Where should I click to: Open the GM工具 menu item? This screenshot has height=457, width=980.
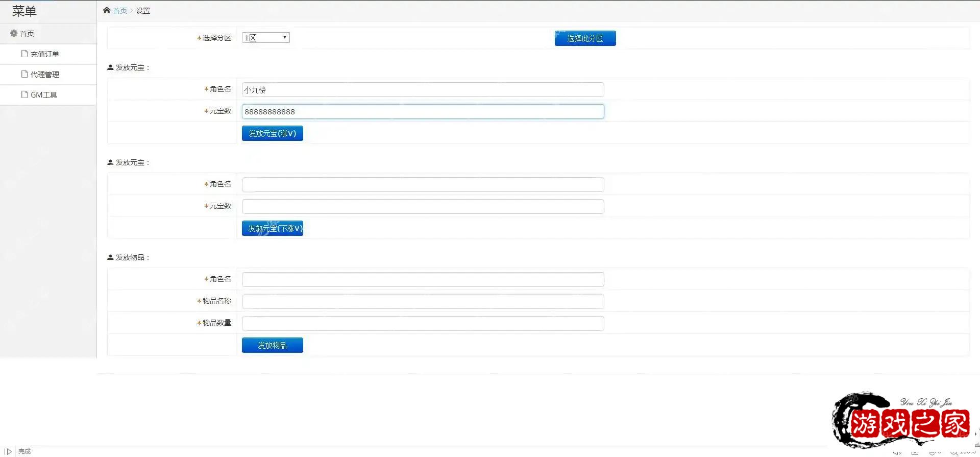point(44,95)
